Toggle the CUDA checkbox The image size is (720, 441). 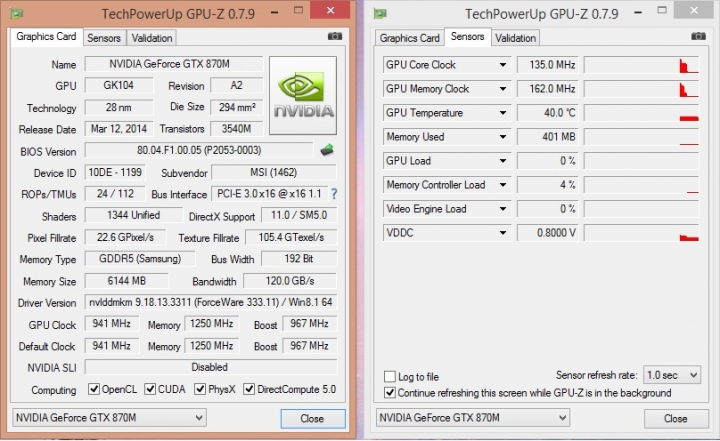coord(150,389)
